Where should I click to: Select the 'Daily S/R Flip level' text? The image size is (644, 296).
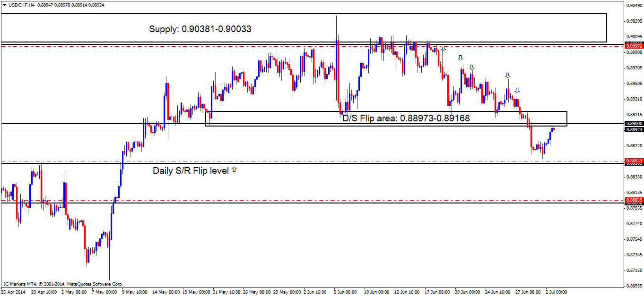(x=191, y=170)
